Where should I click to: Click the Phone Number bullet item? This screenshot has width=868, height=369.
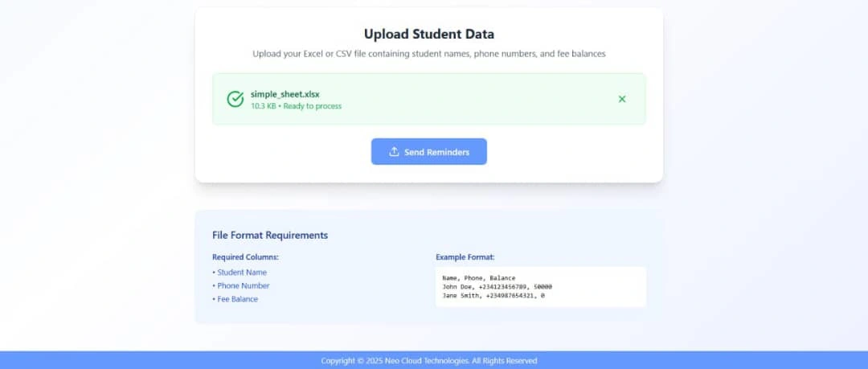pyautogui.click(x=243, y=285)
